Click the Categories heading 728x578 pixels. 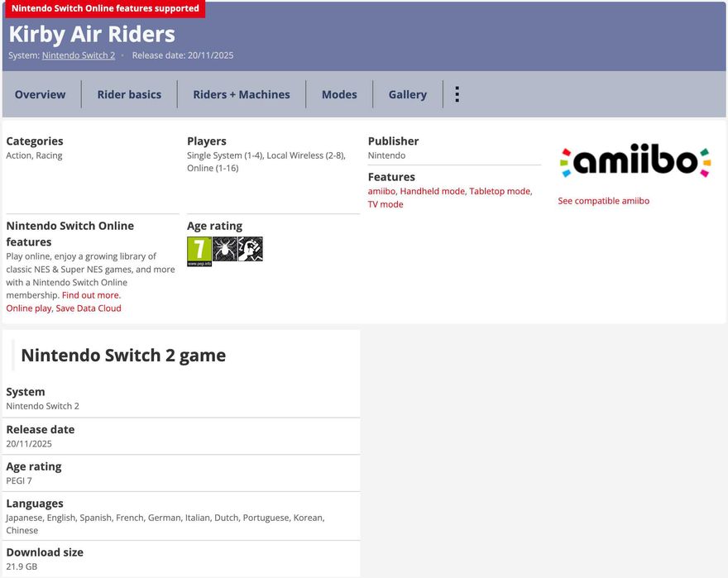35,141
